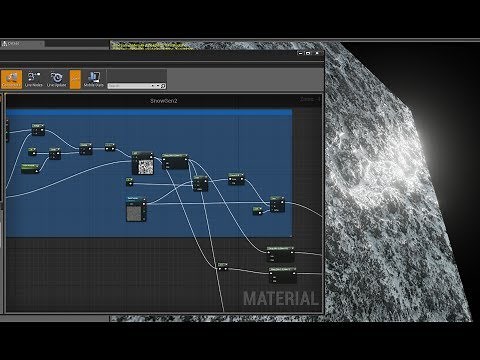Select the texture node with the grey thumbnail
Image resolution: width=480 pixels, height=360 pixels.
pyautogui.click(x=136, y=209)
